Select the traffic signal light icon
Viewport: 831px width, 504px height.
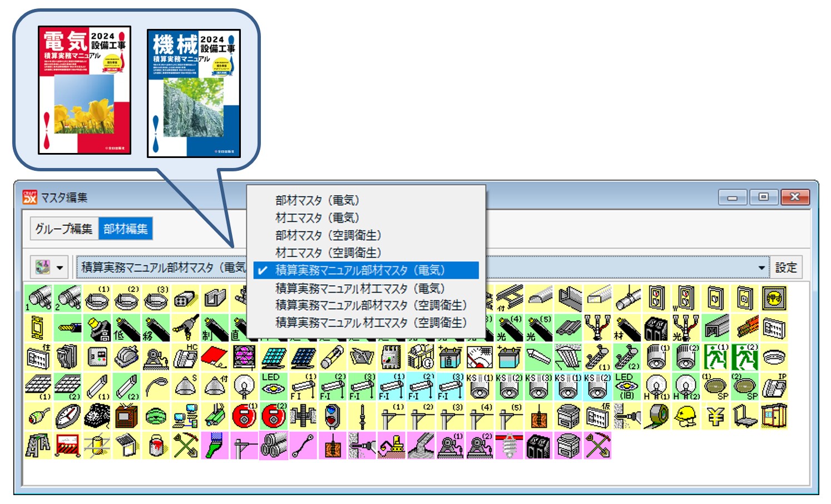332,416
